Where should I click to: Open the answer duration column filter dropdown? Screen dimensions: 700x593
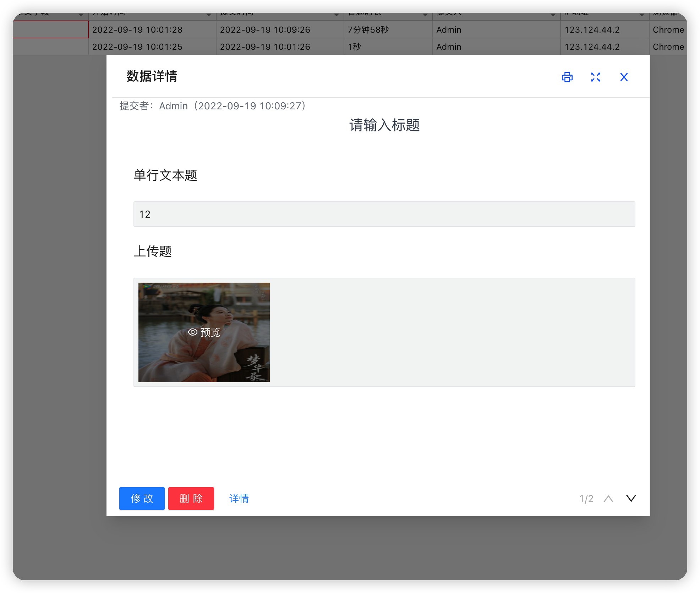(x=425, y=15)
